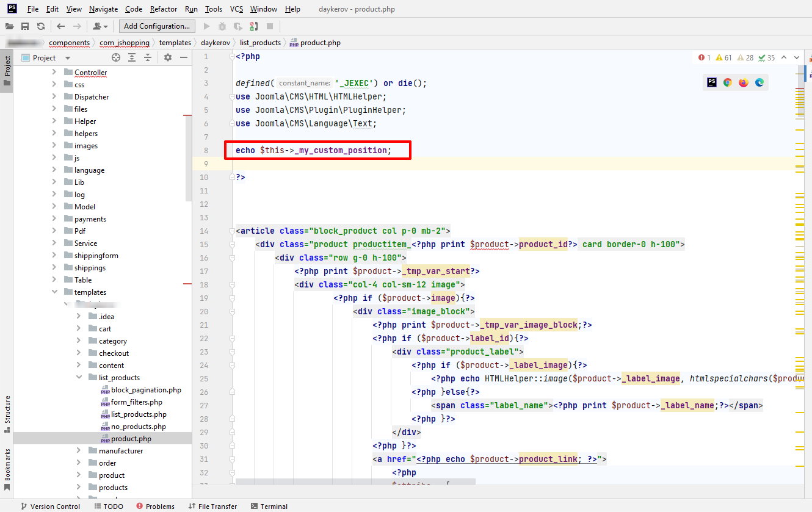This screenshot has width=812, height=512.
Task: Click the Add Configuration button
Action: coord(157,26)
